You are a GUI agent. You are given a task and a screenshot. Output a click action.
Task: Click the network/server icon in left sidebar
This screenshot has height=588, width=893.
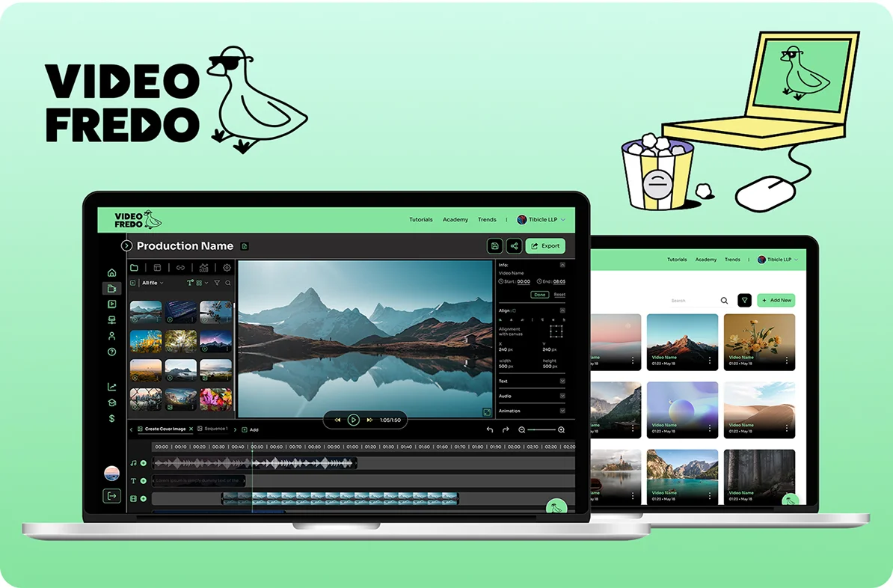[111, 320]
